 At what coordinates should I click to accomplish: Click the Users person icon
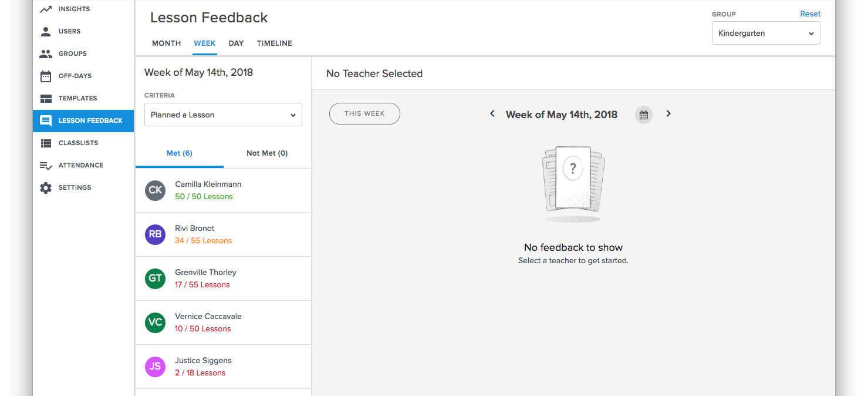tap(46, 31)
